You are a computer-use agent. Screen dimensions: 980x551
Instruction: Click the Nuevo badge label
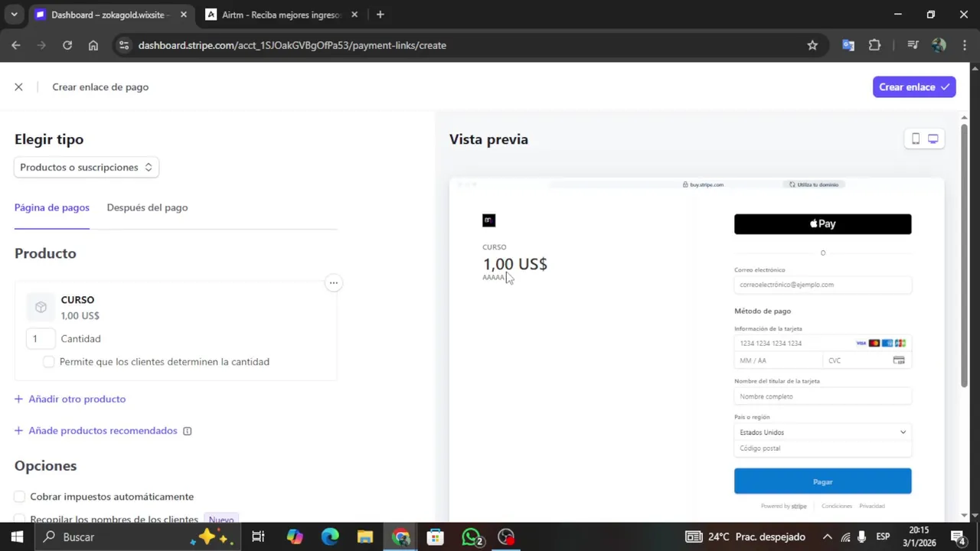click(221, 520)
